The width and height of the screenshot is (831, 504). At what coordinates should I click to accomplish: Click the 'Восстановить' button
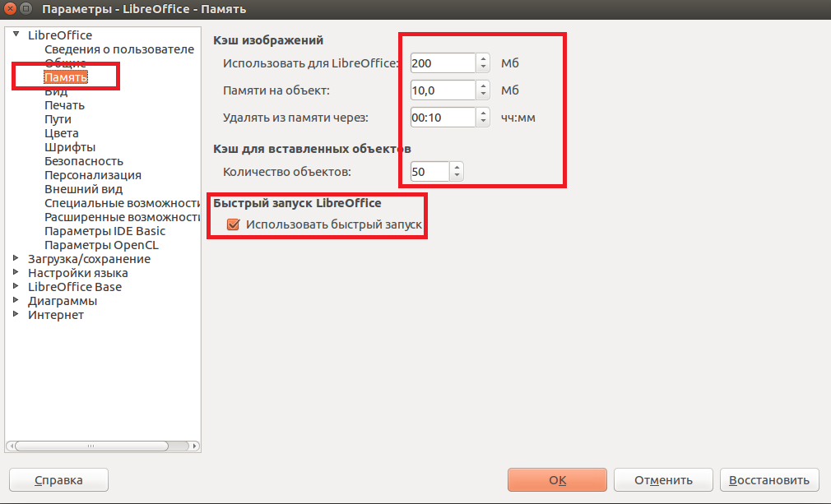tap(769, 480)
